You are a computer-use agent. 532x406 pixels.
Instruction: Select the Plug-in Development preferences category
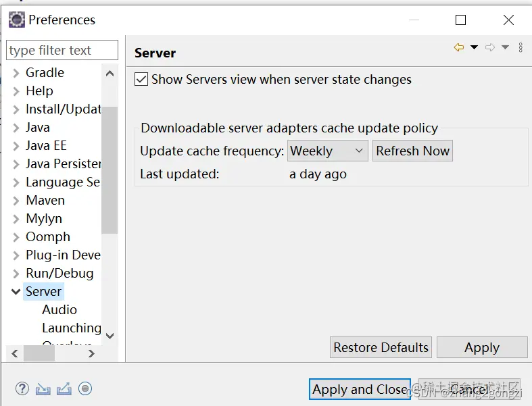click(63, 255)
